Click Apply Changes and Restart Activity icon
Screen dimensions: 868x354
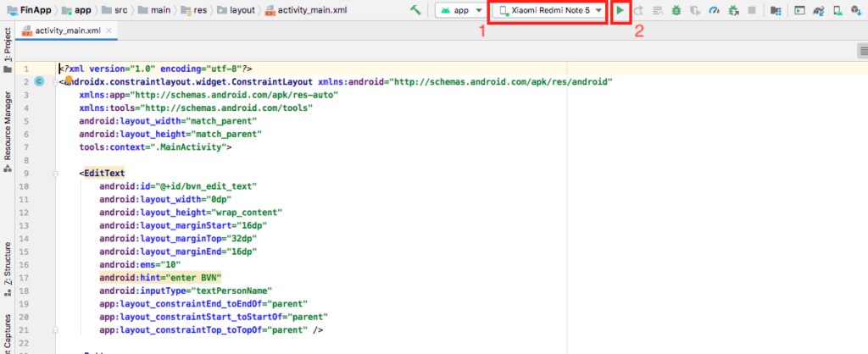[639, 10]
